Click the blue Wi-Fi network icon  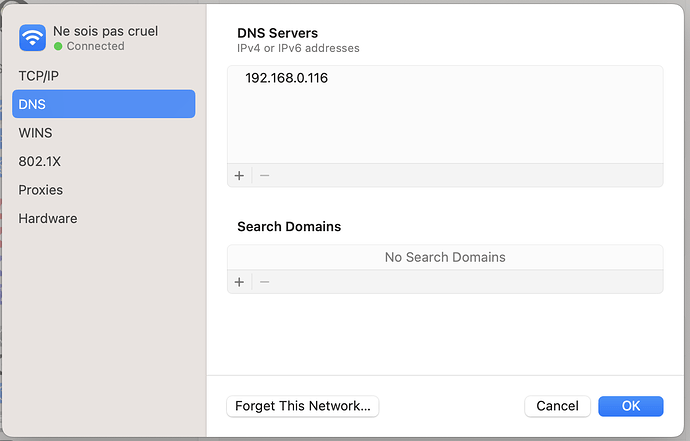tap(33, 38)
